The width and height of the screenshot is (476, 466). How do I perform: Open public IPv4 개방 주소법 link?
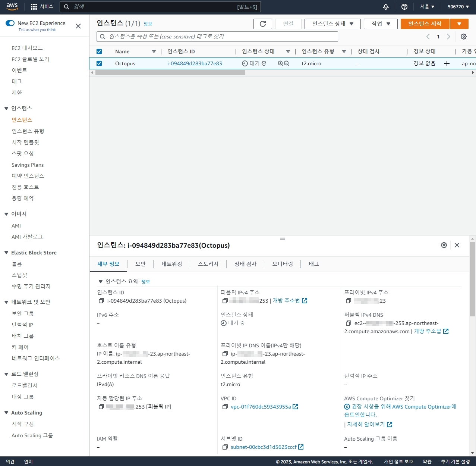[290, 301]
